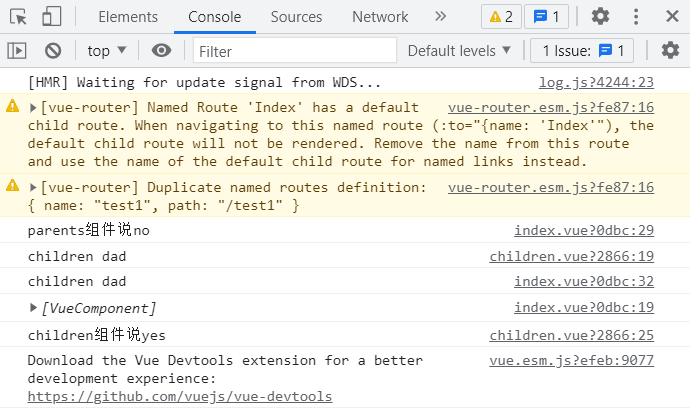Click the warning icon of Named Route message
Screen dimensions: 690x414
pyautogui.click(x=13, y=106)
